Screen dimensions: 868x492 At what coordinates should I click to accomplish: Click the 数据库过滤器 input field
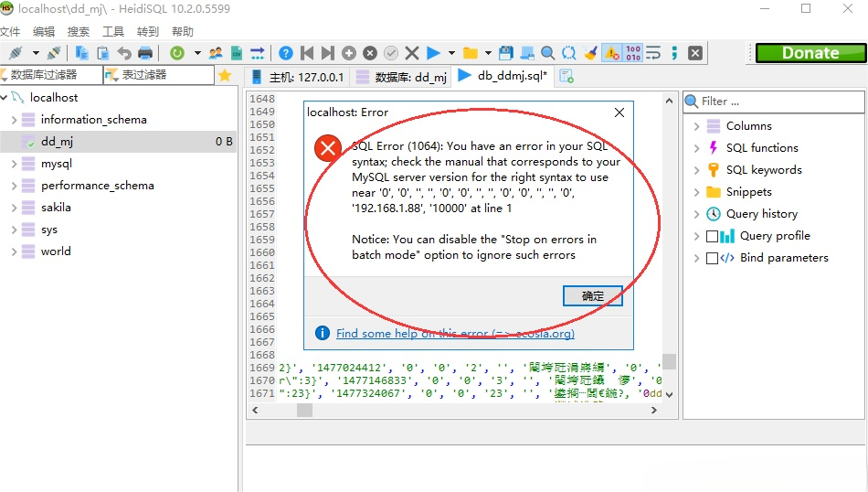tap(51, 75)
